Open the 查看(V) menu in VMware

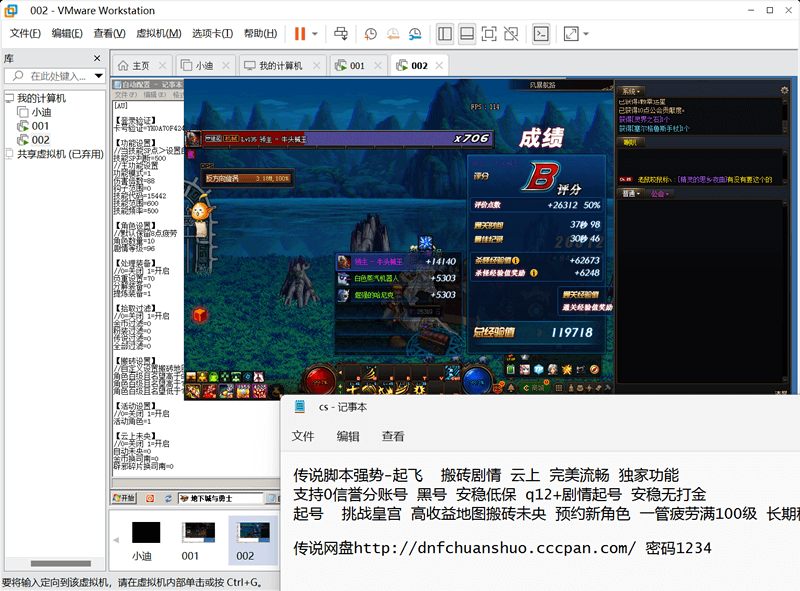[109, 34]
